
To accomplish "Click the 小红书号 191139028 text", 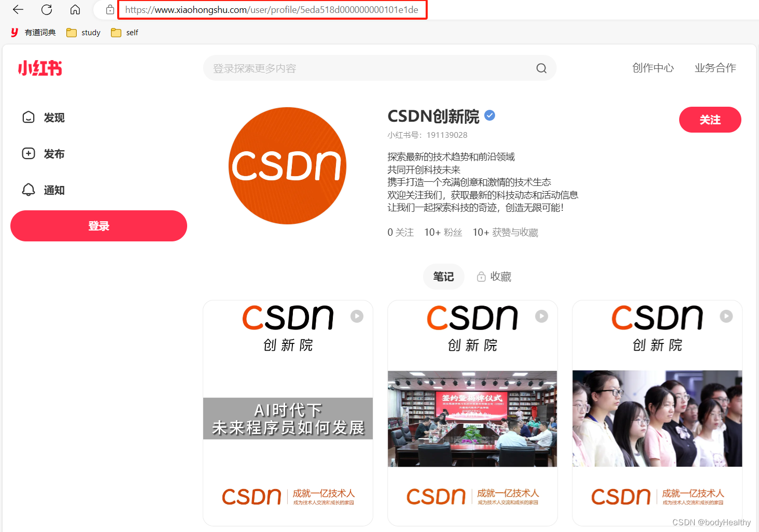I will (x=427, y=135).
